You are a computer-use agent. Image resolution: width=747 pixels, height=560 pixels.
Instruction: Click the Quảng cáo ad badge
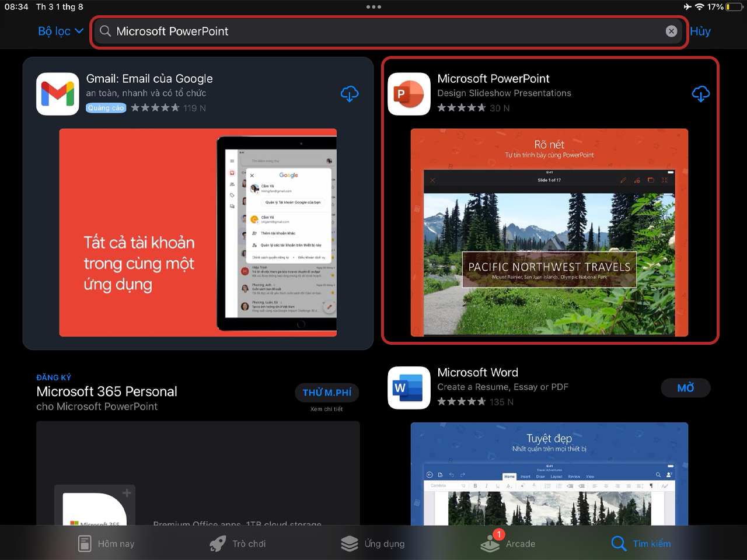pyautogui.click(x=106, y=108)
